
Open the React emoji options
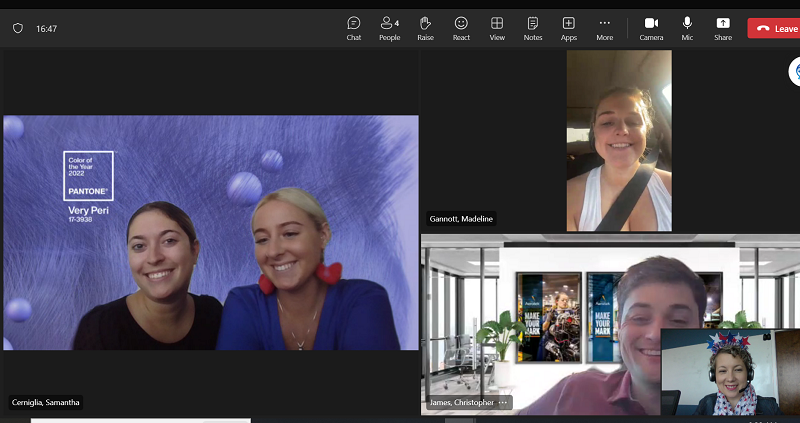(461, 29)
